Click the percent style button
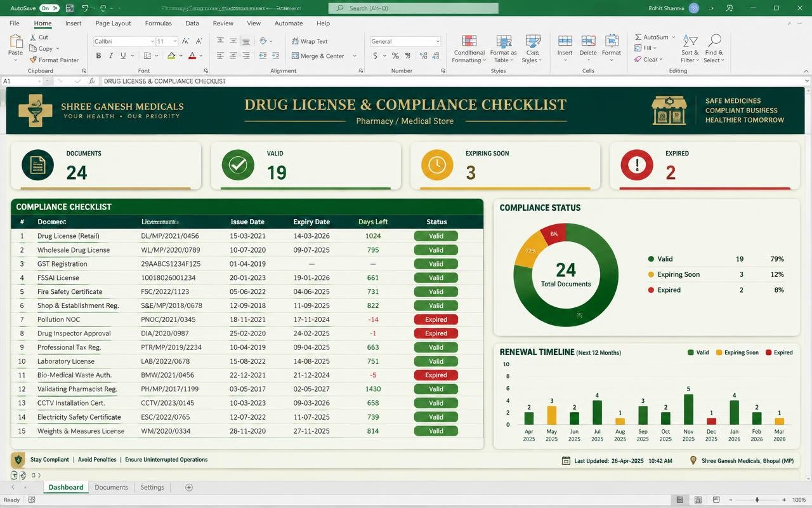Image resolution: width=812 pixels, height=508 pixels. (x=395, y=56)
